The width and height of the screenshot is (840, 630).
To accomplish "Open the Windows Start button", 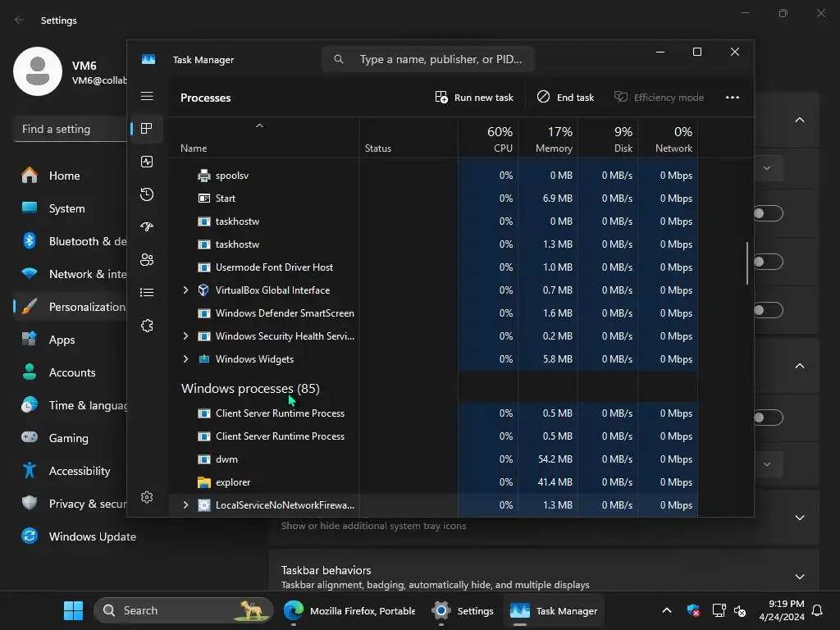I will (x=73, y=610).
